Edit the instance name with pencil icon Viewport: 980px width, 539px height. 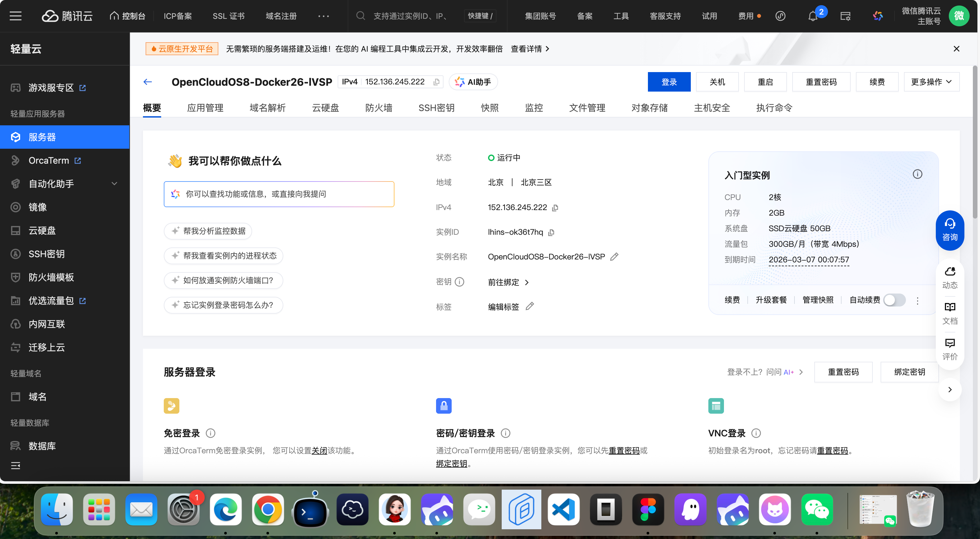coord(614,257)
